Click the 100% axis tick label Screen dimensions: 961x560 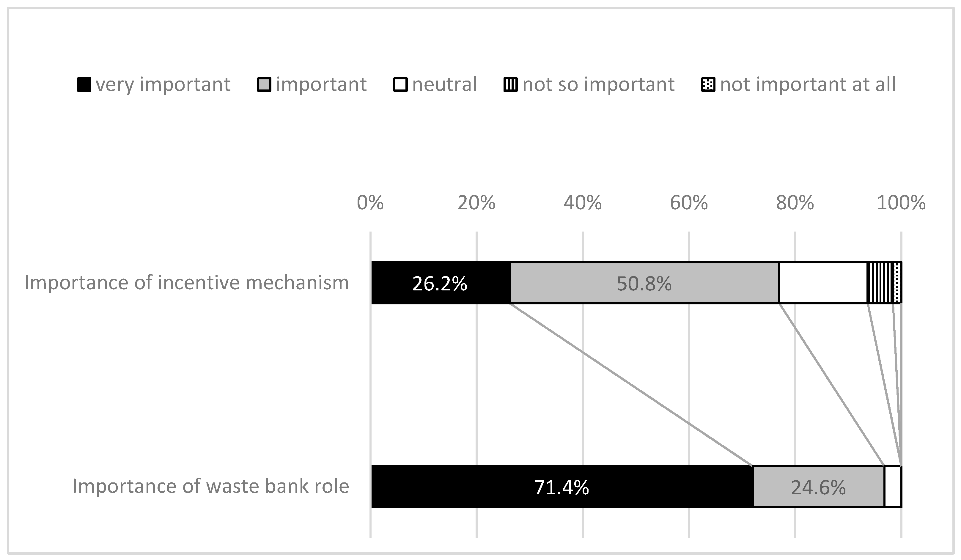pyautogui.click(x=901, y=203)
